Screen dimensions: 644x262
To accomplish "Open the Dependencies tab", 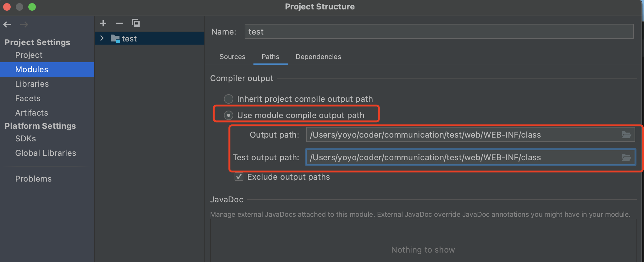I will coord(318,57).
